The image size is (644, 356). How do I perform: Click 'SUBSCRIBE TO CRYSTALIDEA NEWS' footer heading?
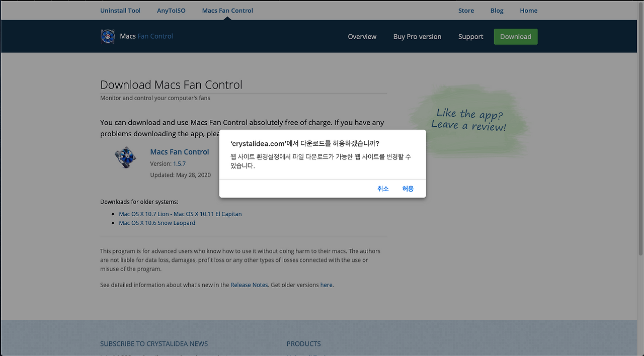pyautogui.click(x=154, y=344)
